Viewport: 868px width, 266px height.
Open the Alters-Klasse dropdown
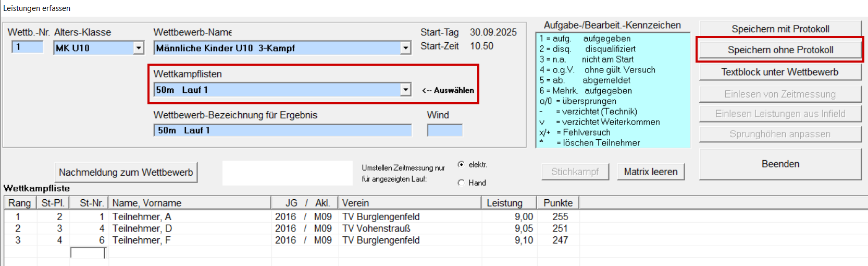139,48
